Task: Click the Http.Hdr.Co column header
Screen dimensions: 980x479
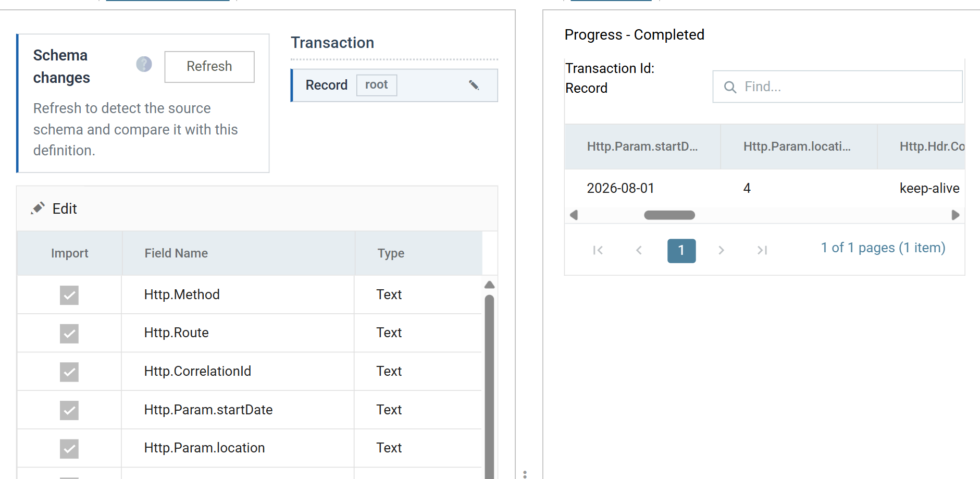Action: 921,146
